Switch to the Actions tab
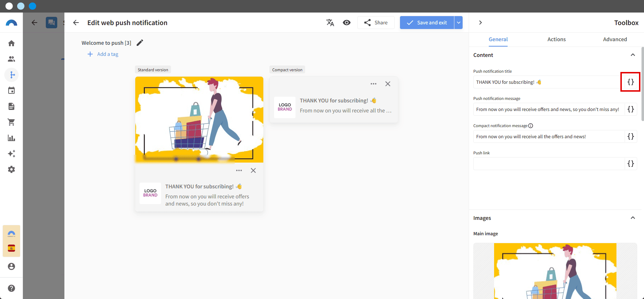Screen dimensions: 644x299 click(556, 39)
